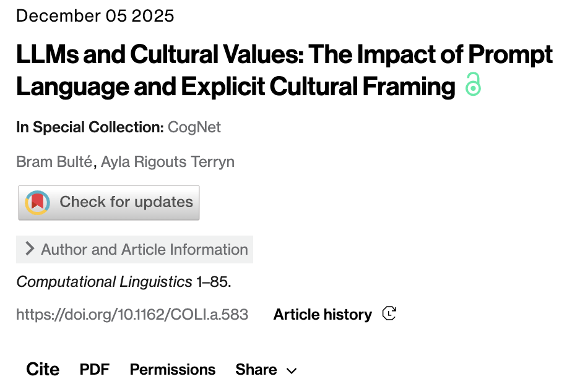Click the Crossmark bookmark icon
Viewport: 567px width, 392px height.
click(x=37, y=203)
